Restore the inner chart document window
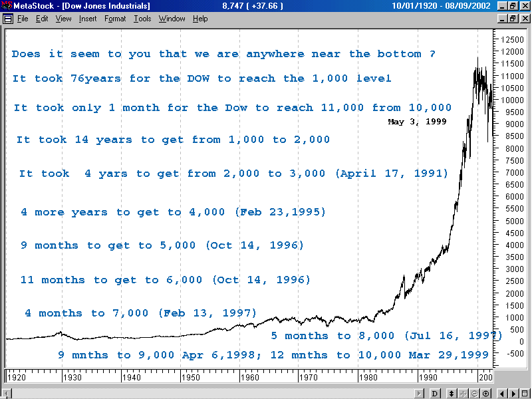 coord(512,19)
